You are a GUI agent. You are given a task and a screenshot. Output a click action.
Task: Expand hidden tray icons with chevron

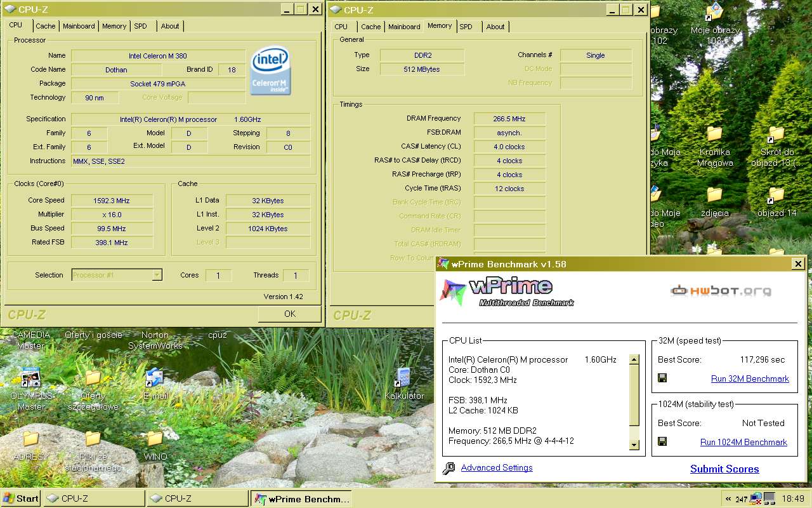tap(728, 499)
